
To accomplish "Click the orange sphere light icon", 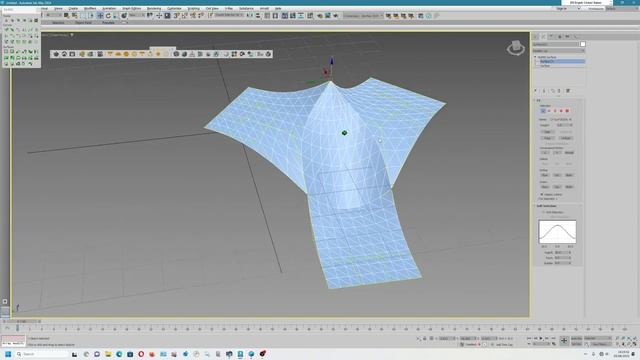I will coord(126,54).
